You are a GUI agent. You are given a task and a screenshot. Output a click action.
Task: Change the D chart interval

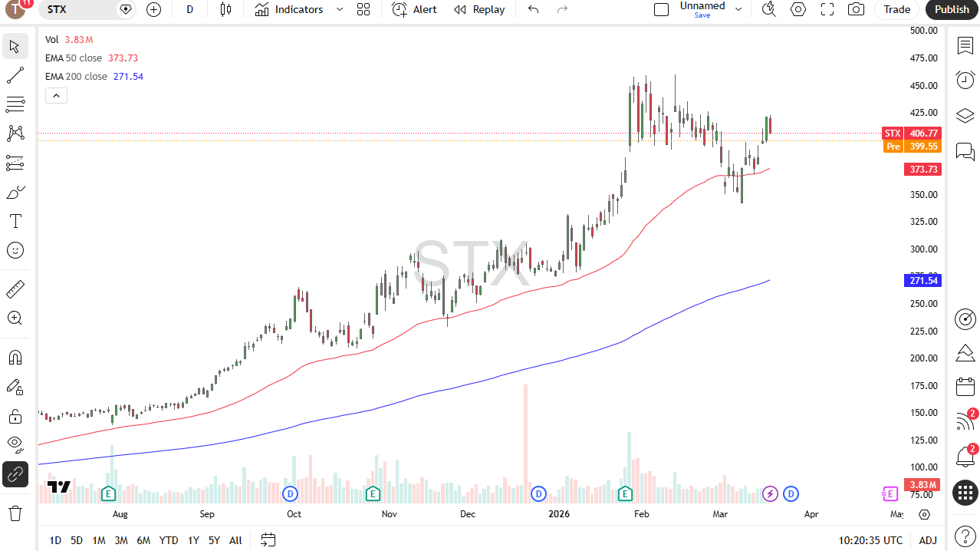pyautogui.click(x=189, y=9)
